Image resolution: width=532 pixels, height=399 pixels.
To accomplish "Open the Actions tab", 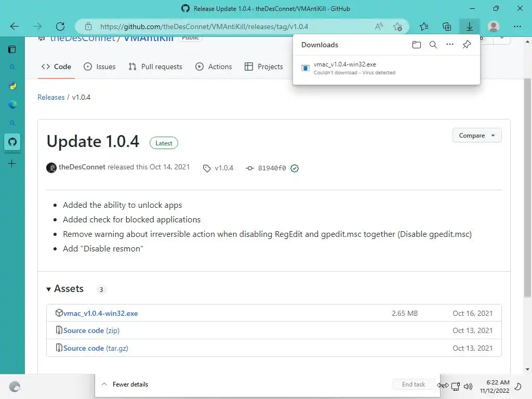I will (214, 66).
